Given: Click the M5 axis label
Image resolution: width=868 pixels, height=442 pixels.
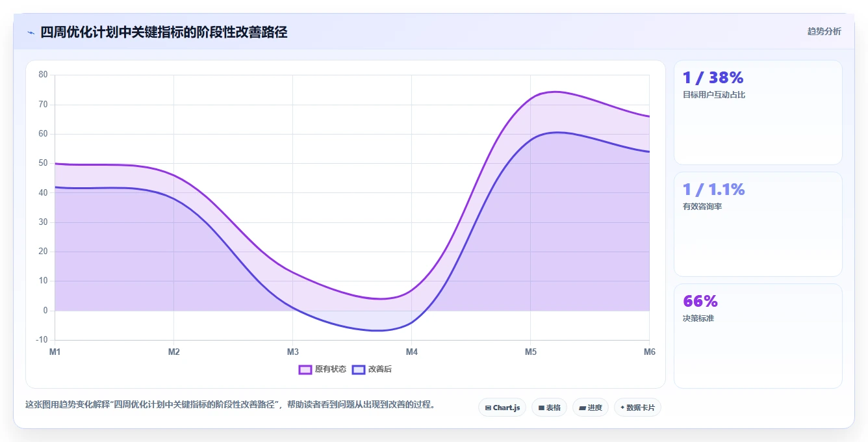Looking at the screenshot, I should (x=531, y=352).
